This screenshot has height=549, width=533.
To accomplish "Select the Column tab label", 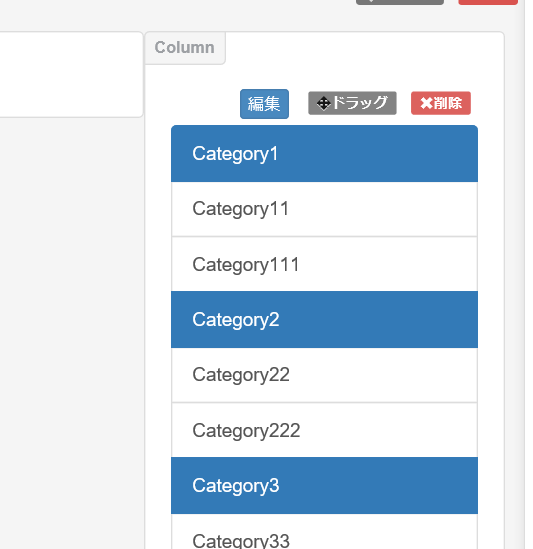I will (x=185, y=48).
